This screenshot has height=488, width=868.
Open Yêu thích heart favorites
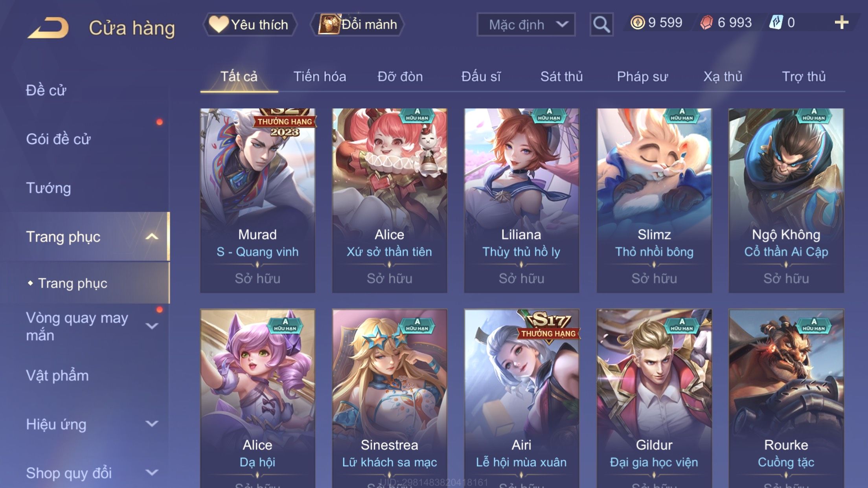click(249, 24)
